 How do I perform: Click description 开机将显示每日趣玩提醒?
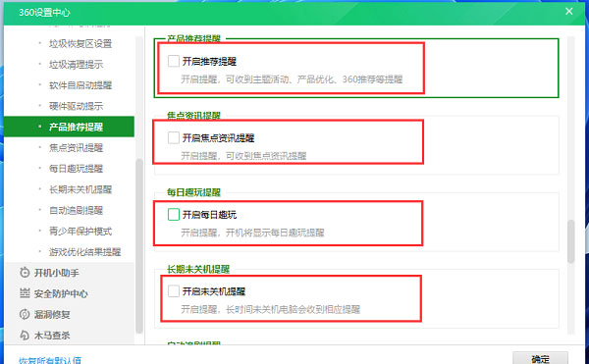point(252,233)
